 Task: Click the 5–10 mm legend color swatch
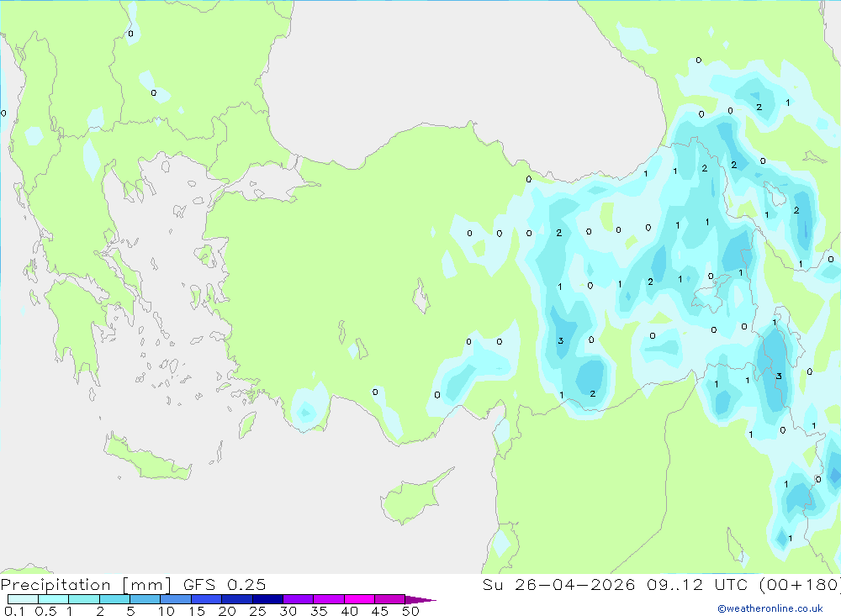145,599
